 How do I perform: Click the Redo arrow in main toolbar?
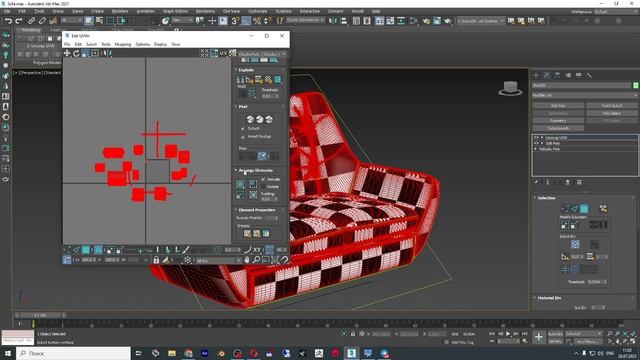pyautogui.click(x=19, y=20)
